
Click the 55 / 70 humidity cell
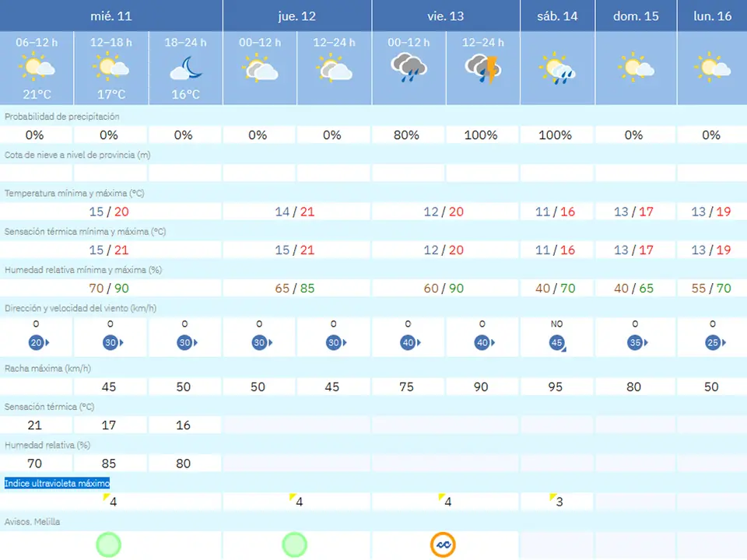(x=711, y=288)
